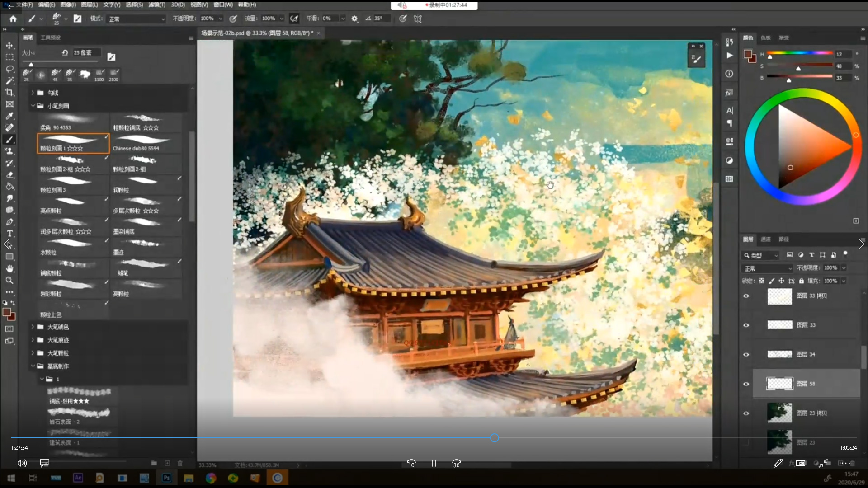Select the 水颗粒 brush
Image resolution: width=868 pixels, height=488 pixels.
point(73,247)
